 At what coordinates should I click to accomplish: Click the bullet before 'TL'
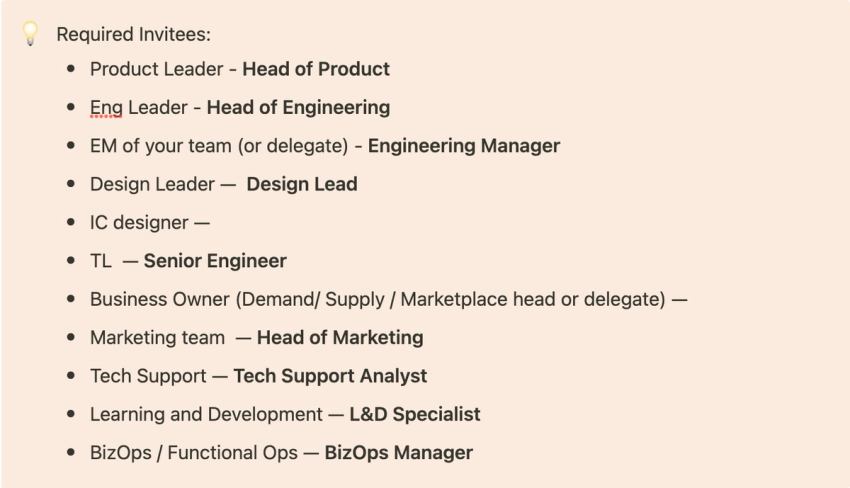(x=71, y=261)
